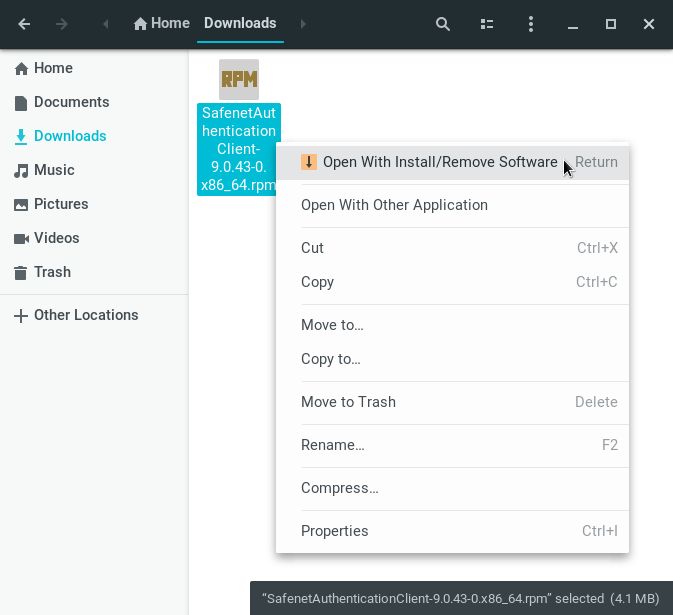Select the SafenetAuthenticationClient rpm file name
Screen dimensions: 673x615
(239, 149)
